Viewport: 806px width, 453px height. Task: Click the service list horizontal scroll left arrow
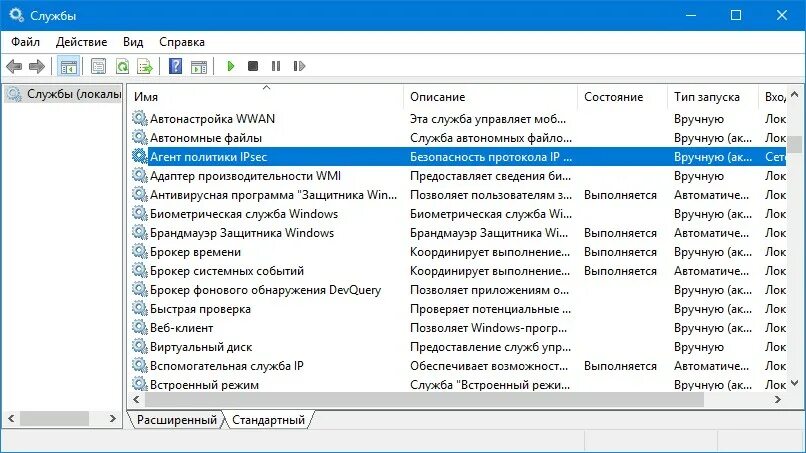[136, 399]
